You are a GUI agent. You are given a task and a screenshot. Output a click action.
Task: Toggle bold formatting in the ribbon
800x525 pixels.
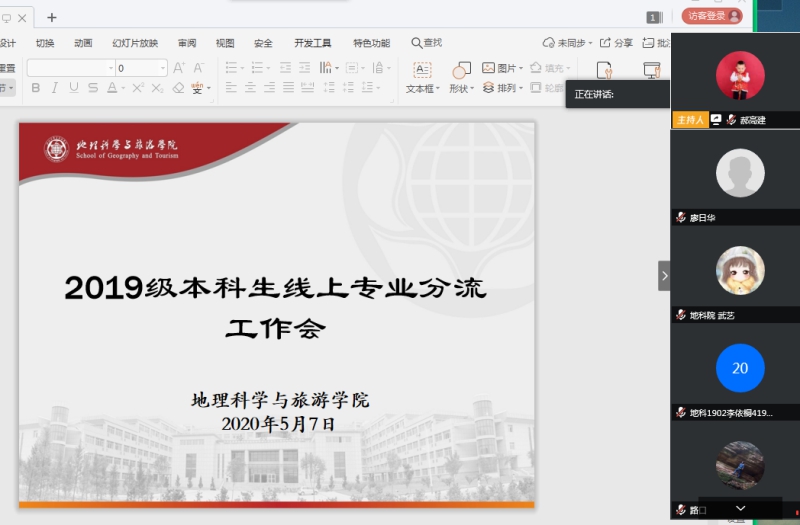[36, 88]
